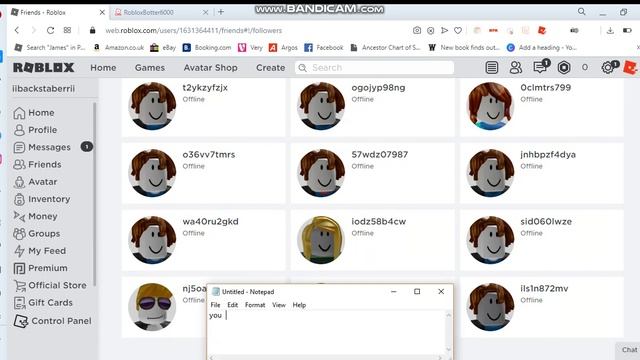Open Facebook bookmark
Screen dimensions: 640x360
(324, 48)
